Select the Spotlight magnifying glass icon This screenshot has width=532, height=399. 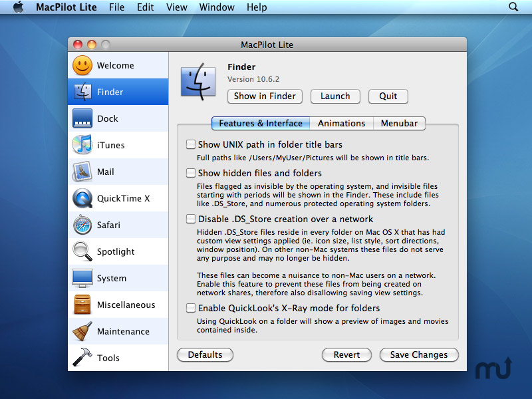coord(82,251)
